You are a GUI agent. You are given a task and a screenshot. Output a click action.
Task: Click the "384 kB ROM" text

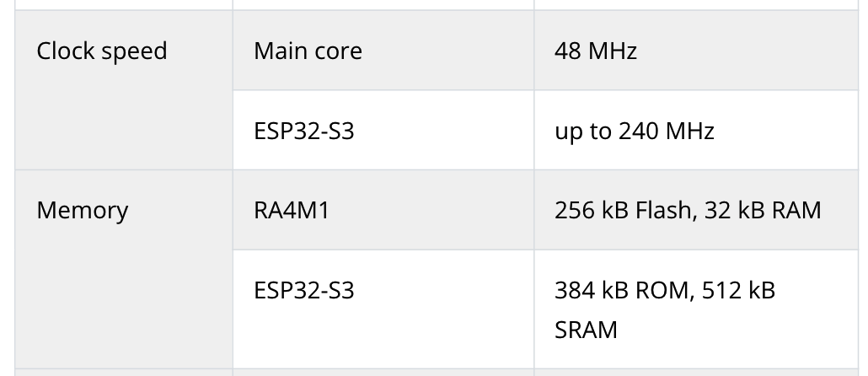click(618, 291)
